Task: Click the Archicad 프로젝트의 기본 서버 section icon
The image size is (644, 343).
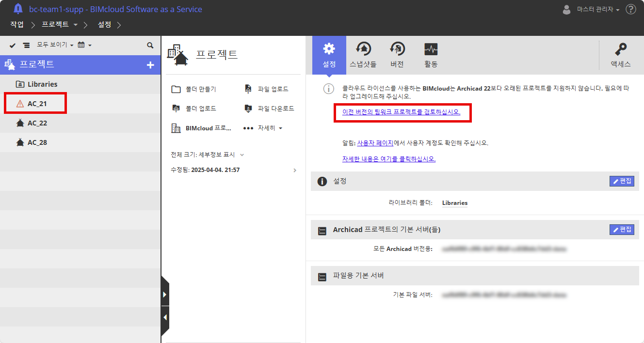Action: click(x=322, y=231)
